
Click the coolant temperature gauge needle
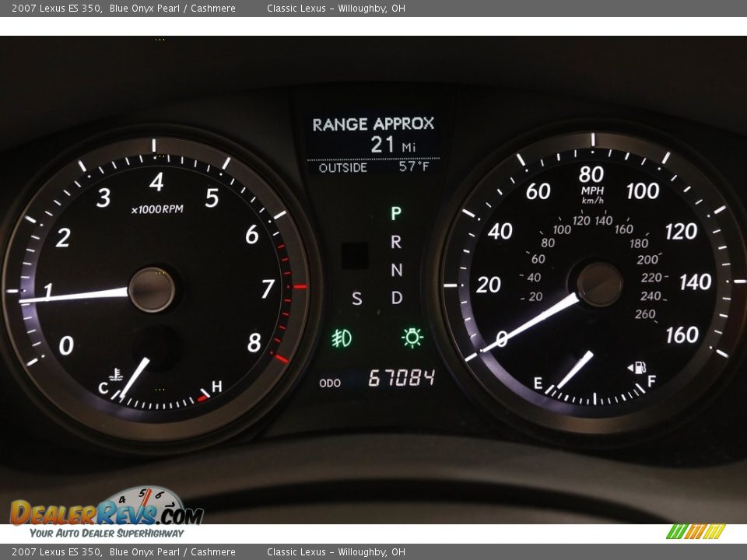tap(134, 378)
